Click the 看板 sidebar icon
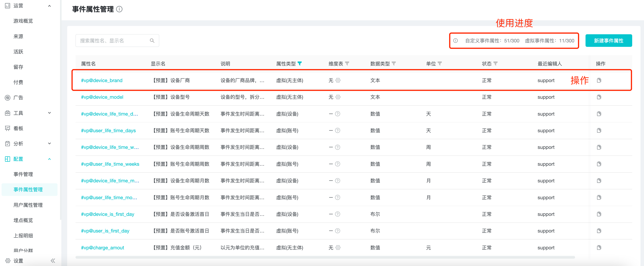 click(7, 128)
